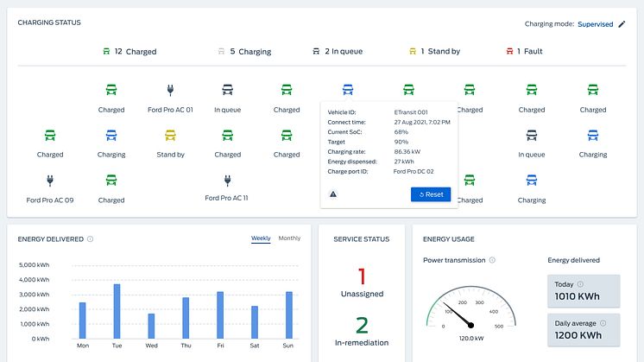Click the pencil icon to edit charging mode

point(622,24)
